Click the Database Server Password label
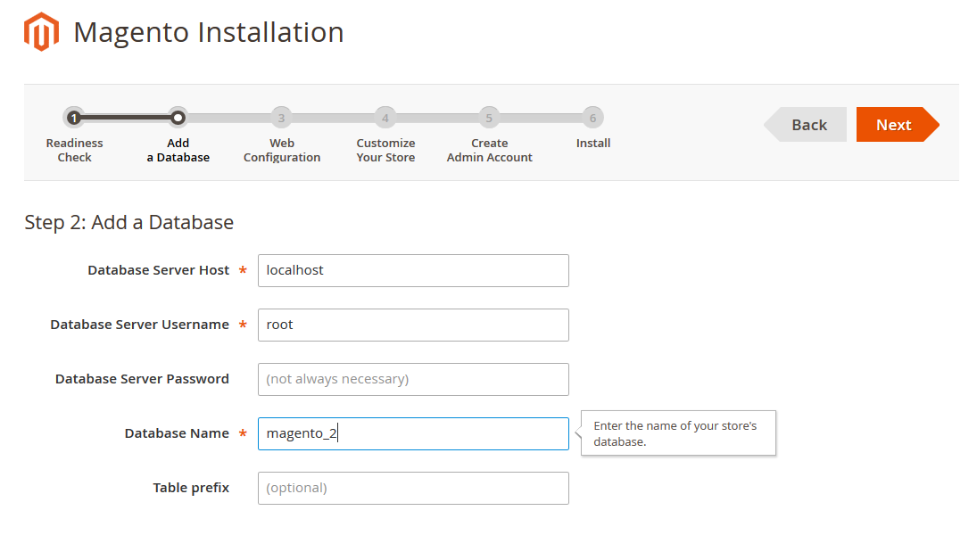977x560 pixels. click(142, 379)
